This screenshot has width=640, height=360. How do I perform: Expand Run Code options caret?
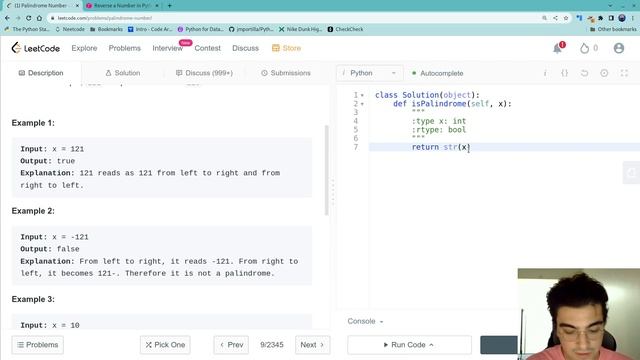[x=431, y=345]
